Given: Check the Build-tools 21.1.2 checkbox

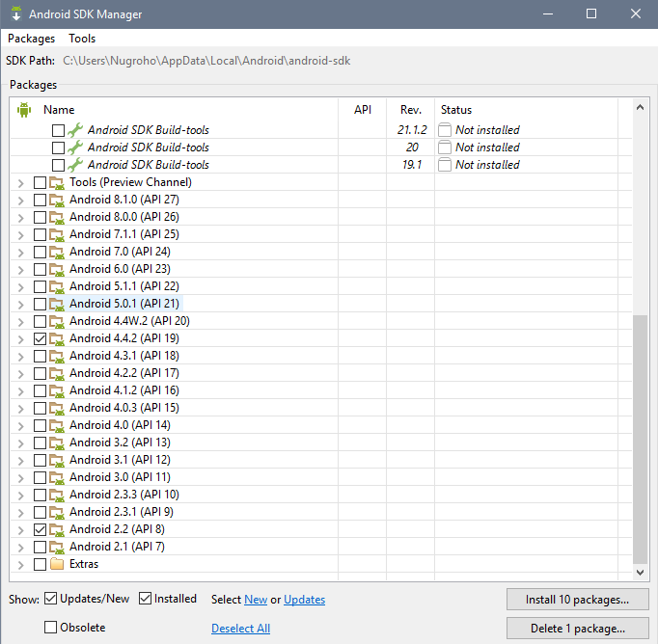Looking at the screenshot, I should (x=58, y=130).
